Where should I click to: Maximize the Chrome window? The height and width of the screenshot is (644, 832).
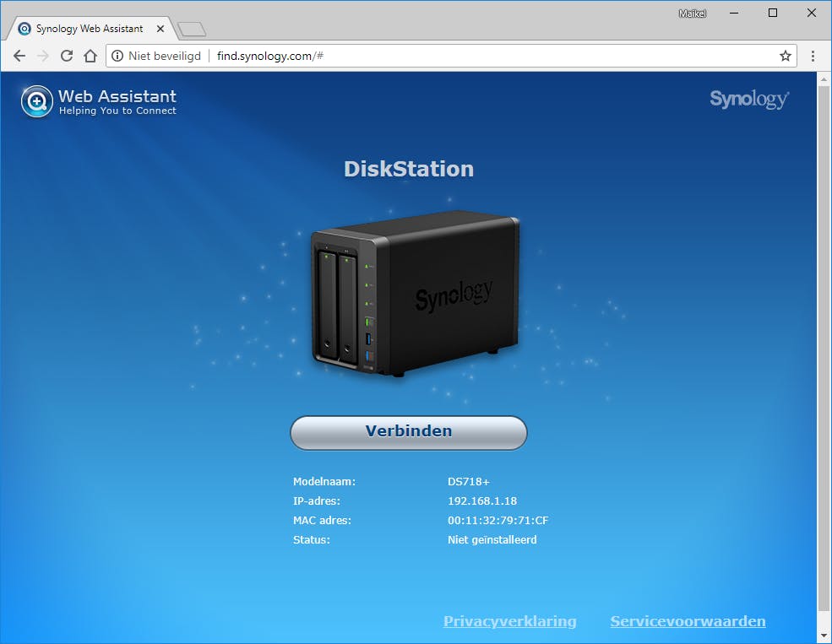tap(773, 13)
